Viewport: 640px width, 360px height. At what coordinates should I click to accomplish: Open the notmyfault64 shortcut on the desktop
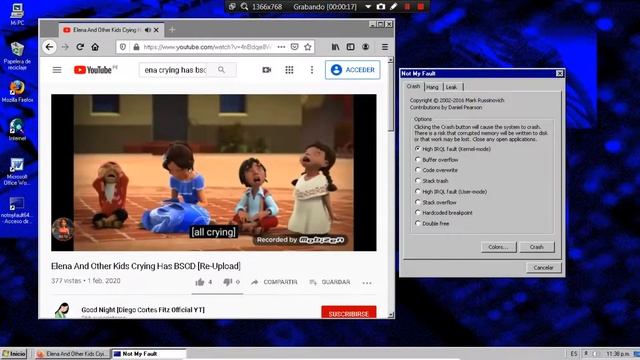click(x=16, y=211)
